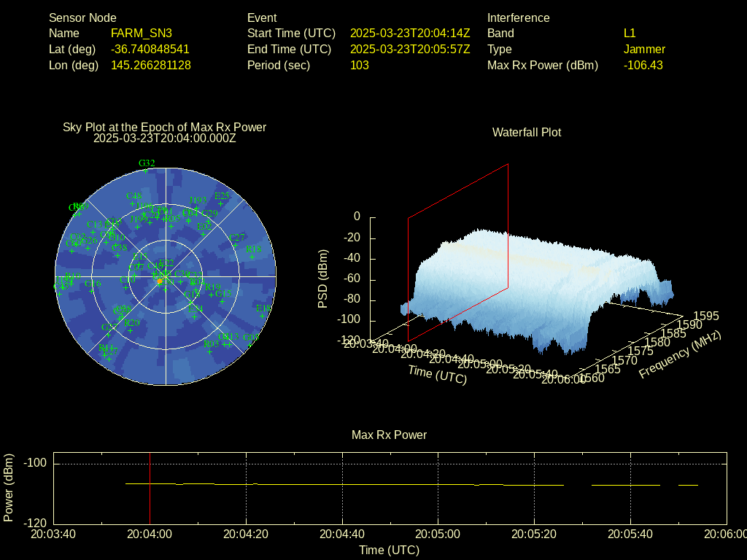747x560 pixels.
Task: Click the C27 satellite marker
Action: coord(235,246)
